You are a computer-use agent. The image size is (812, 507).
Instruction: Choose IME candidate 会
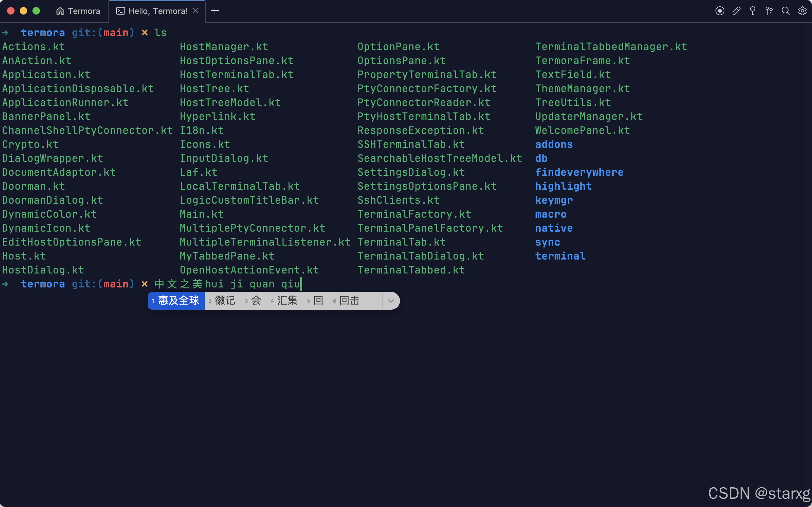(253, 301)
